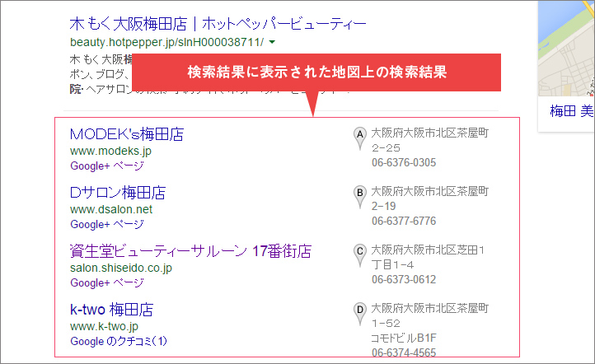Click phone number 06-6377-6776

404,221
